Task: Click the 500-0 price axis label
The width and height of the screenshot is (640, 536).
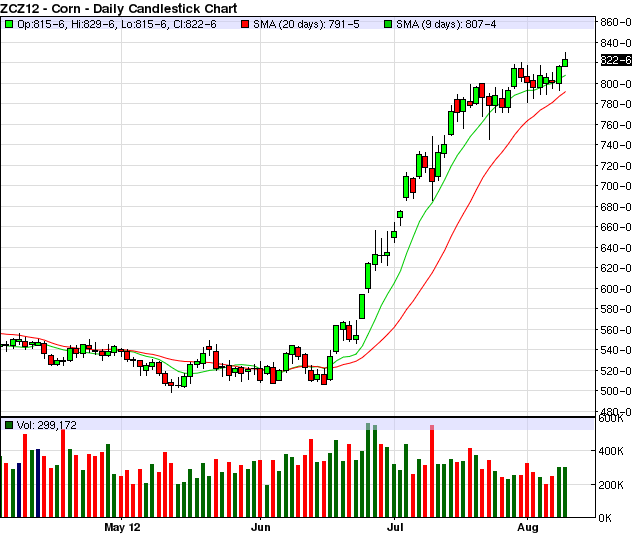Action: click(x=616, y=391)
